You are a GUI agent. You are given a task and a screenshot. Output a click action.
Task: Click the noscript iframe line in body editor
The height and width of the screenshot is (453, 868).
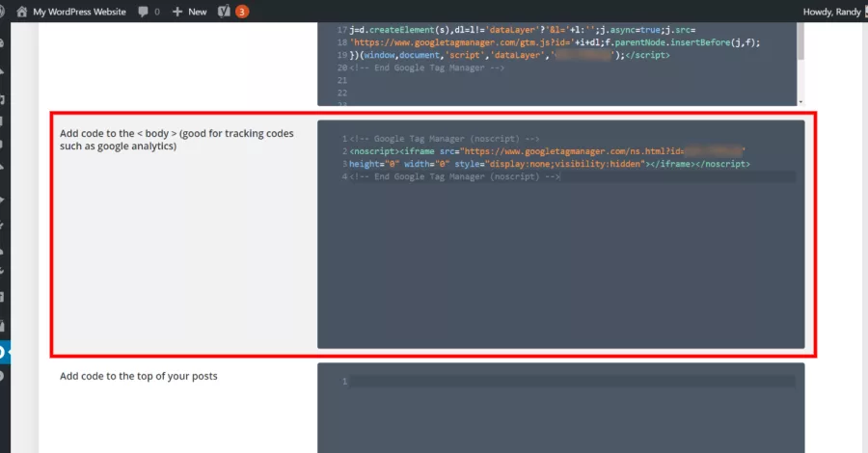click(x=548, y=151)
